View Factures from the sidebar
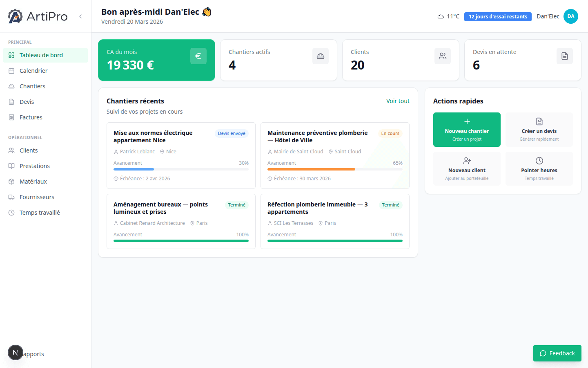 coord(31,117)
